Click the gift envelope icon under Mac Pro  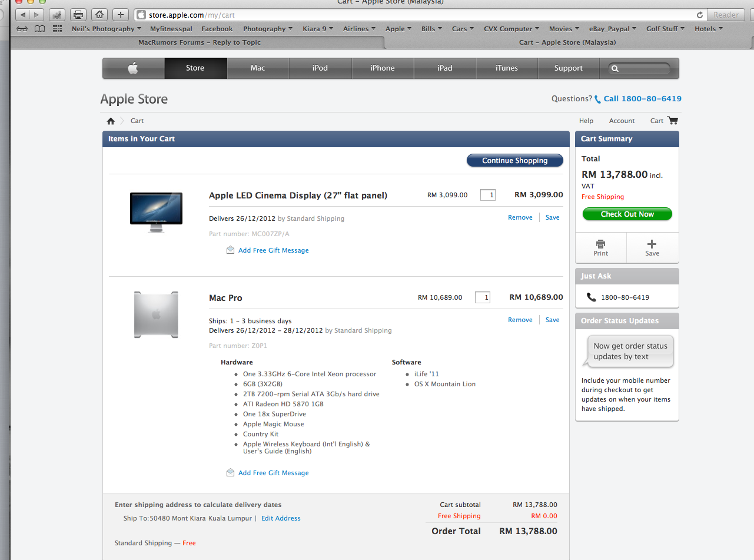coord(231,473)
